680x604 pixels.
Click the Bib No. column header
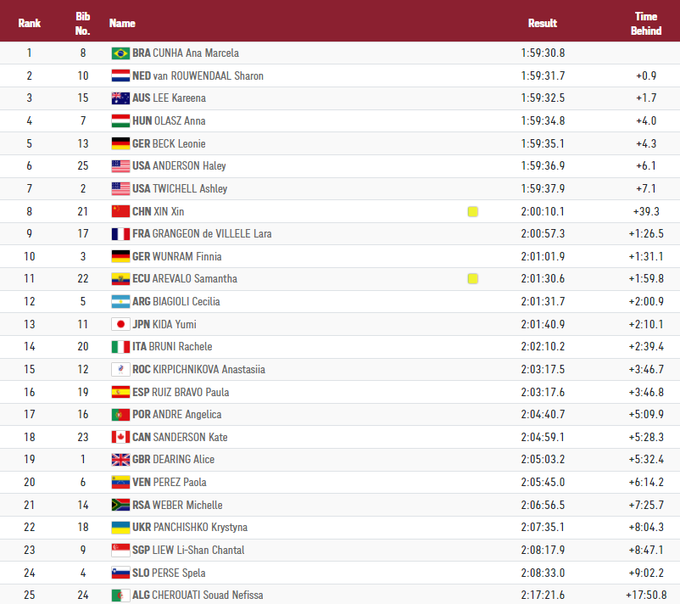[83, 23]
